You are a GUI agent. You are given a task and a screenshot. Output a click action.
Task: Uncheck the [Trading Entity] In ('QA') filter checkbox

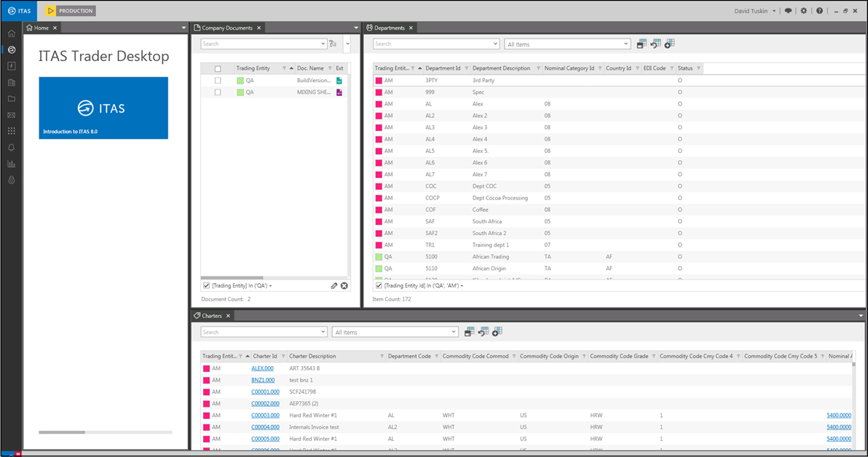pyautogui.click(x=207, y=286)
